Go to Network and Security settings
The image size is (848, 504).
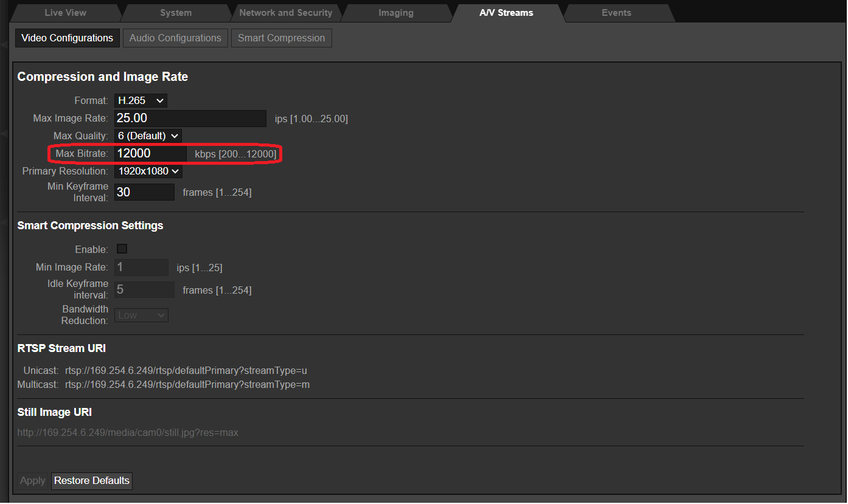point(286,12)
